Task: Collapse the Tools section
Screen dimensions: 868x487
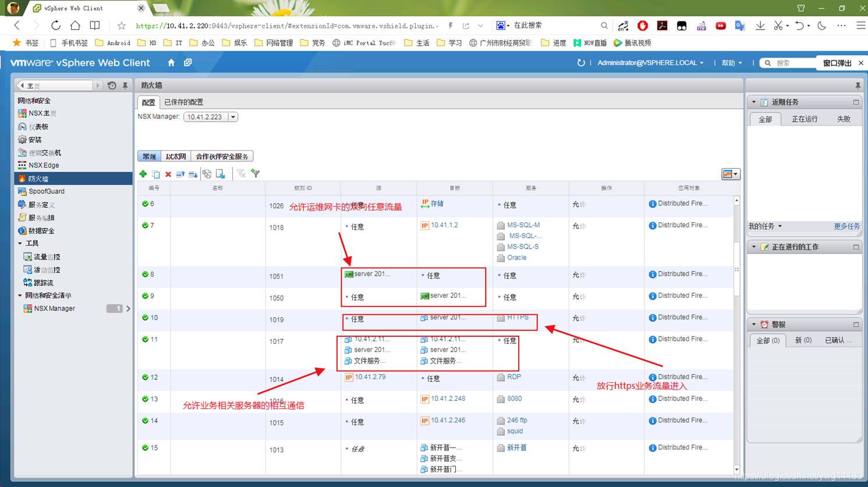Action: click(x=20, y=243)
